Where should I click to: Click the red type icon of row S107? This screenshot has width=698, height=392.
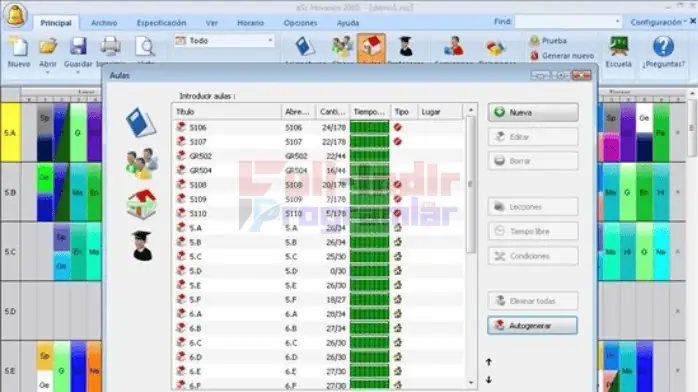(398, 141)
